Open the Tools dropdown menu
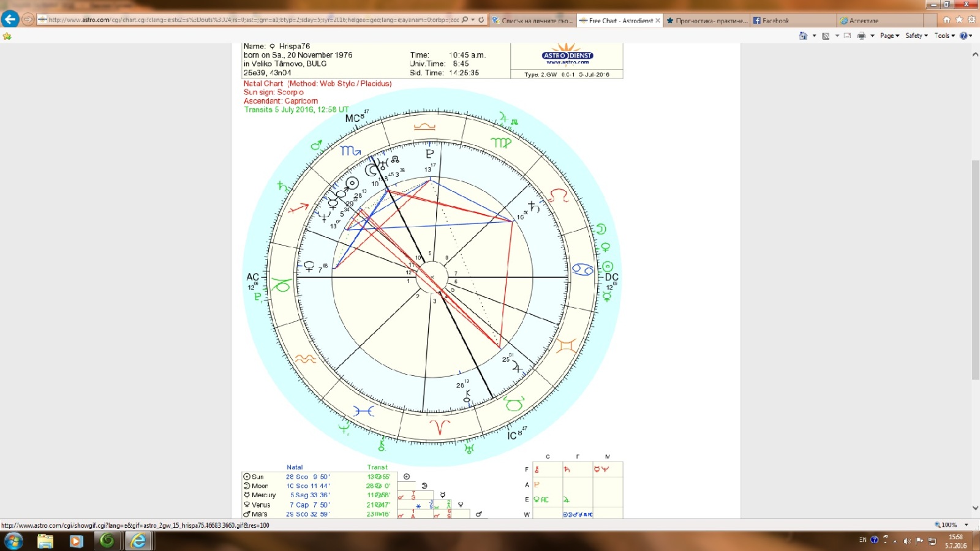Screen dimensions: 980x551 tap(944, 36)
